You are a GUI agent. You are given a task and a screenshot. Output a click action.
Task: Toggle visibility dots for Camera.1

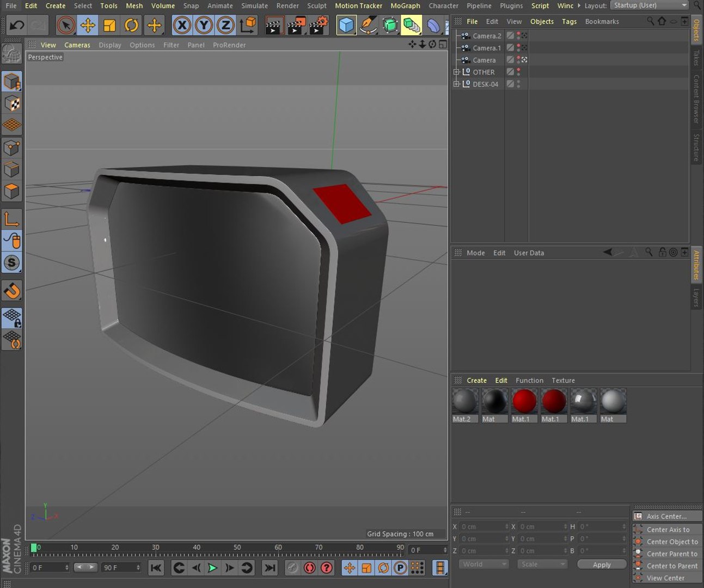518,48
